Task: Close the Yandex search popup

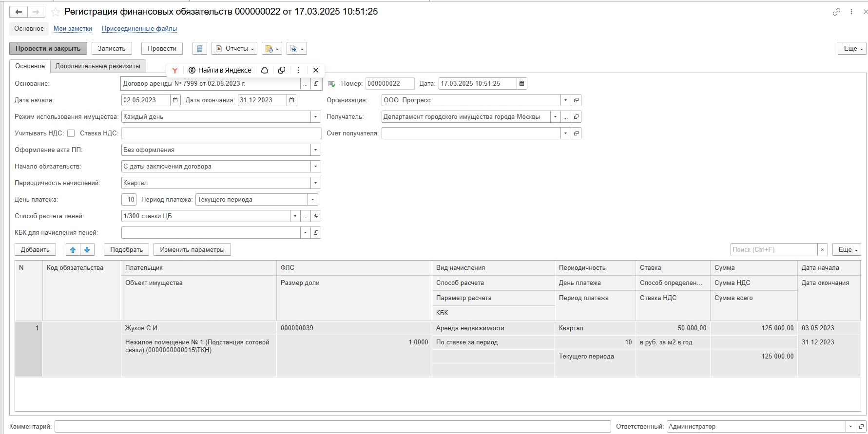Action: [x=316, y=70]
